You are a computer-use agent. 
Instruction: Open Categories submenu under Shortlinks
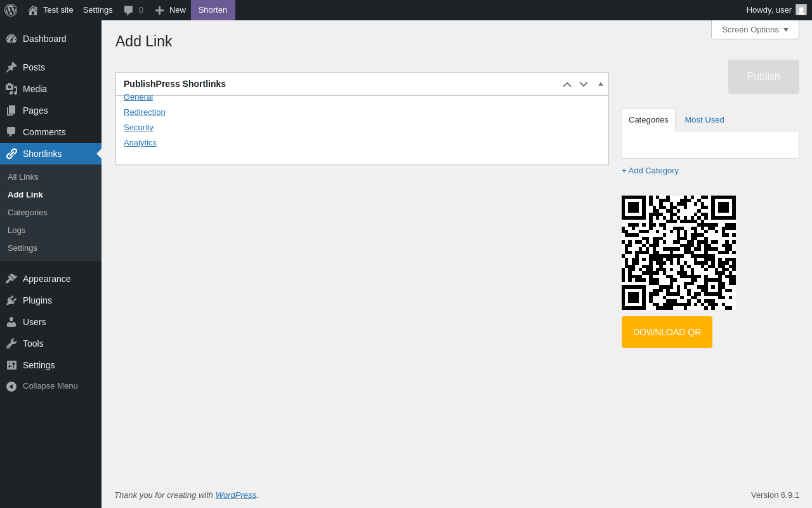click(51, 213)
